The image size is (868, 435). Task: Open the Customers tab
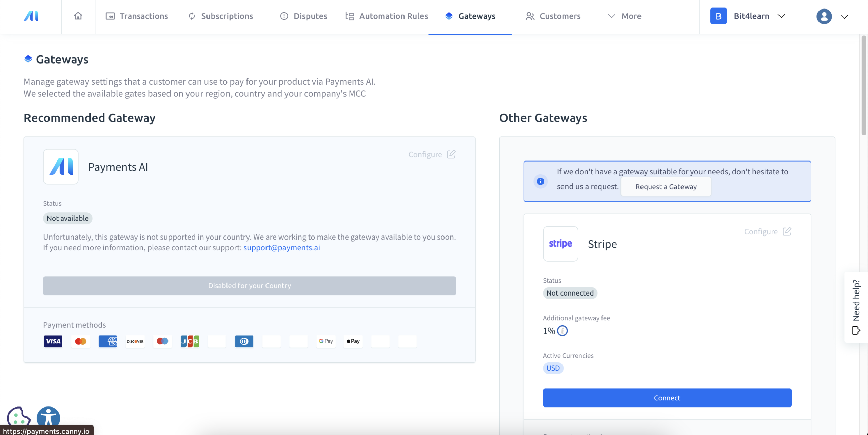pyautogui.click(x=553, y=16)
